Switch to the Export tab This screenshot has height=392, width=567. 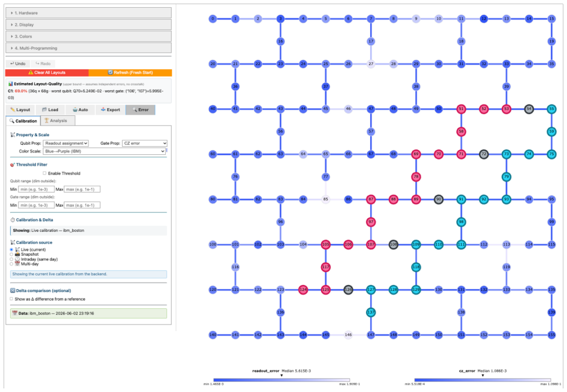coord(110,110)
